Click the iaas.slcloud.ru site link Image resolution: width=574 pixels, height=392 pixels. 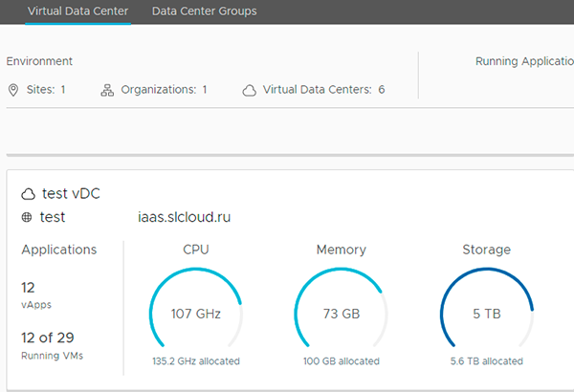pyautogui.click(x=184, y=217)
